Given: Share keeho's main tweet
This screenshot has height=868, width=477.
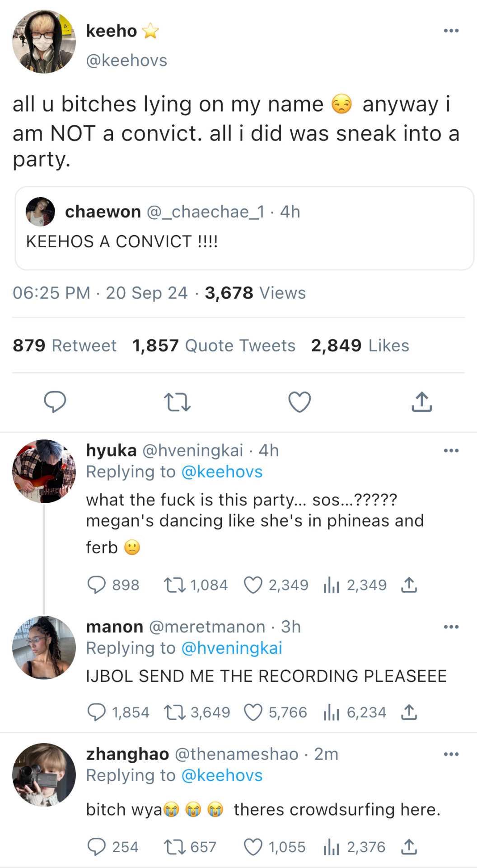Looking at the screenshot, I should (421, 402).
